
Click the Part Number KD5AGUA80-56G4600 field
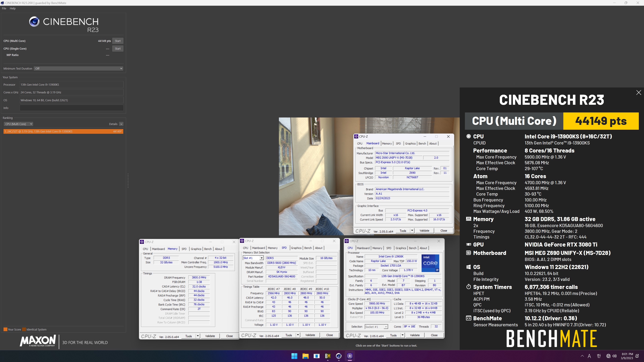click(x=282, y=277)
